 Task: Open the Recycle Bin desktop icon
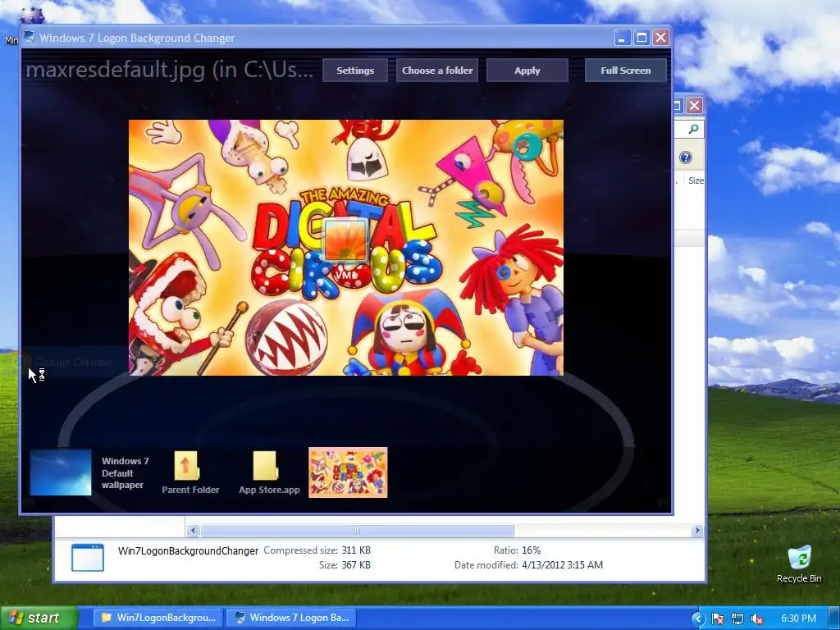(799, 564)
